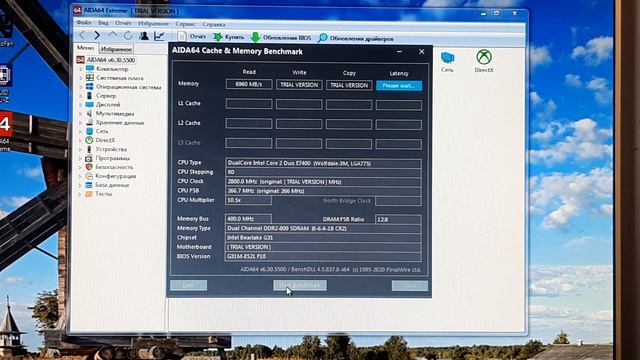The width and height of the screenshot is (640, 360).
Task: Click the user silhouette toolbar icon
Action: [x=144, y=36]
